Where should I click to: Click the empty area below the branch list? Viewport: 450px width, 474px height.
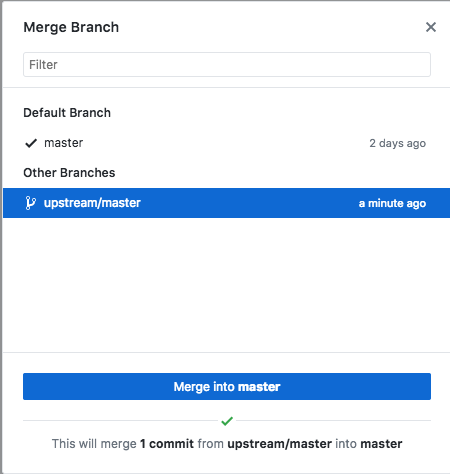tap(227, 285)
